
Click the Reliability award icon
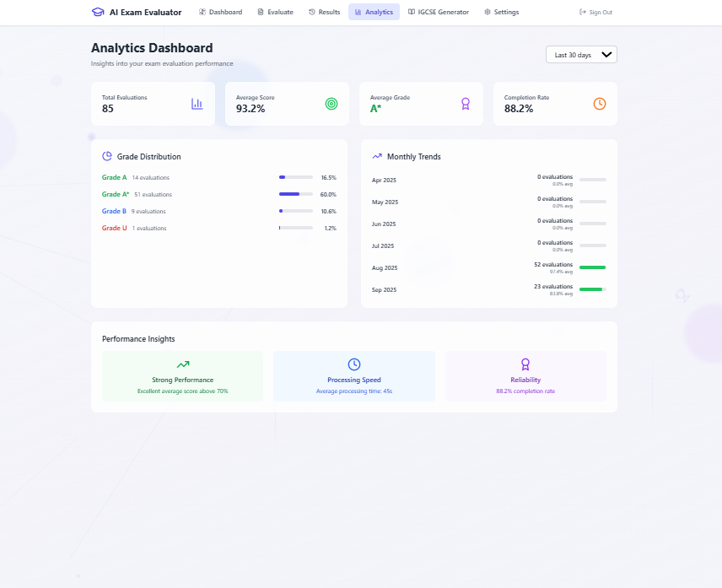coord(525,363)
